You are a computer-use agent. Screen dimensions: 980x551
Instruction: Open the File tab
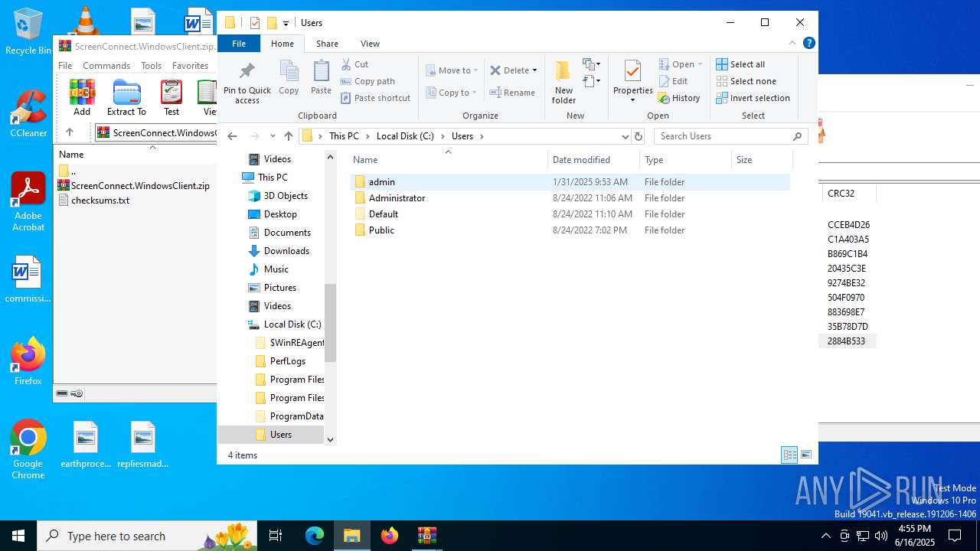pos(239,44)
